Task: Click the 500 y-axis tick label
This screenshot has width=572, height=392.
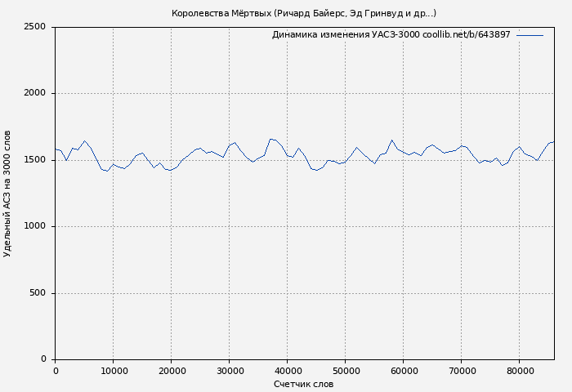Action: pyautogui.click(x=38, y=293)
